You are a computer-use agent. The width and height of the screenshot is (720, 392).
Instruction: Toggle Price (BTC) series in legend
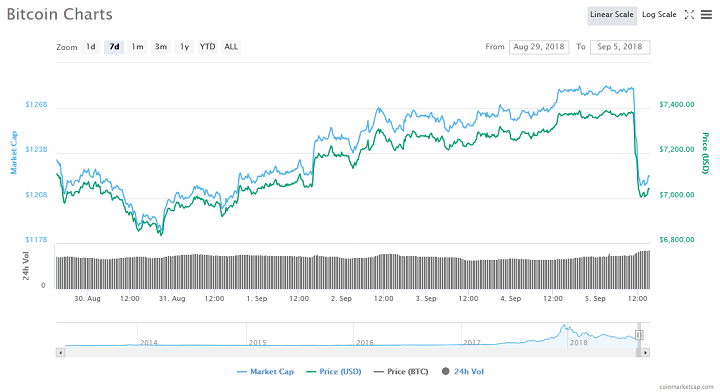pyautogui.click(x=401, y=372)
